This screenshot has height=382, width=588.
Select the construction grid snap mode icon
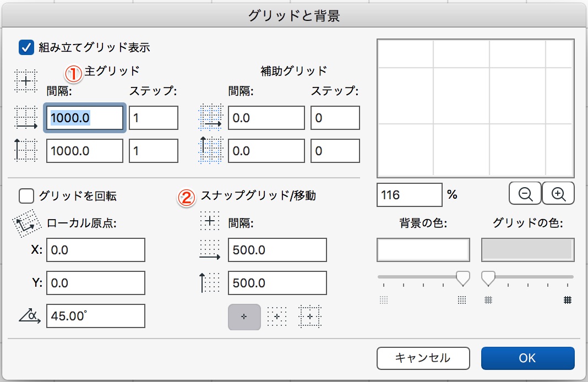coord(310,316)
